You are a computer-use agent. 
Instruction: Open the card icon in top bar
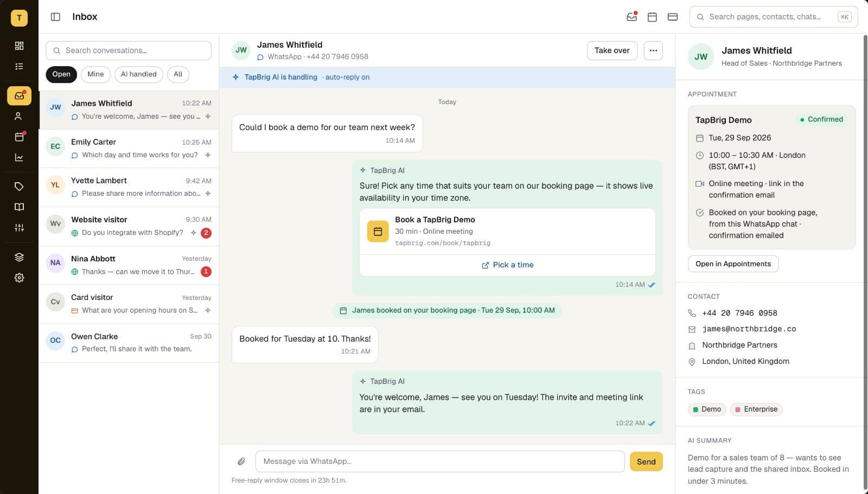pos(673,17)
